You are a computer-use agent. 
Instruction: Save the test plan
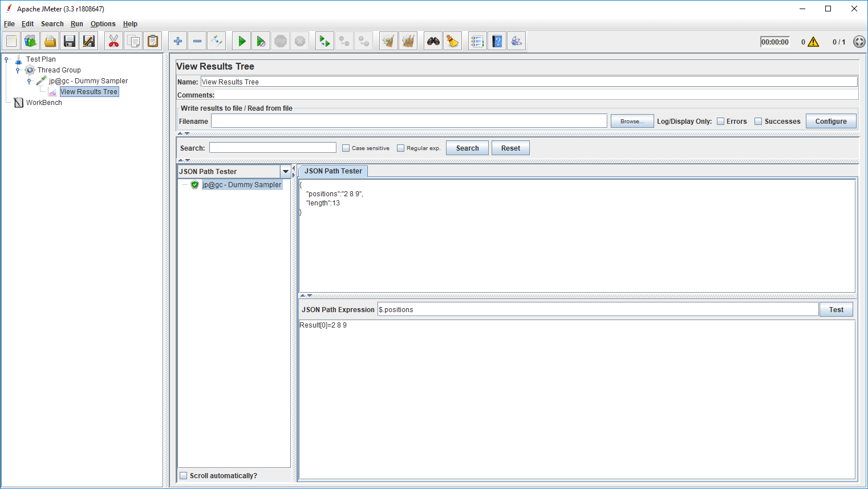[69, 41]
